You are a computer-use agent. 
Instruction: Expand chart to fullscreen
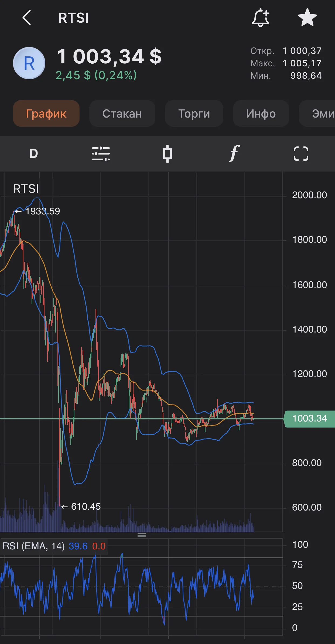click(x=301, y=154)
